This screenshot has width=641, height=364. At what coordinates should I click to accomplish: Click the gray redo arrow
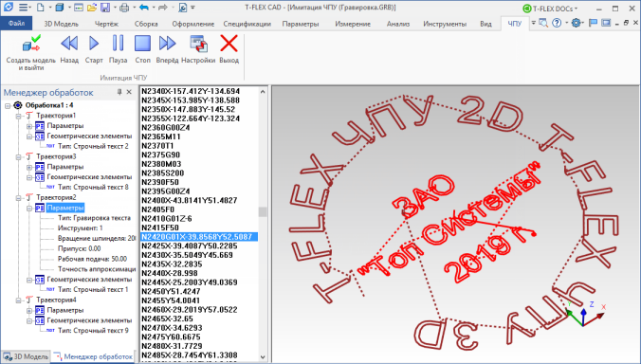pos(163,8)
